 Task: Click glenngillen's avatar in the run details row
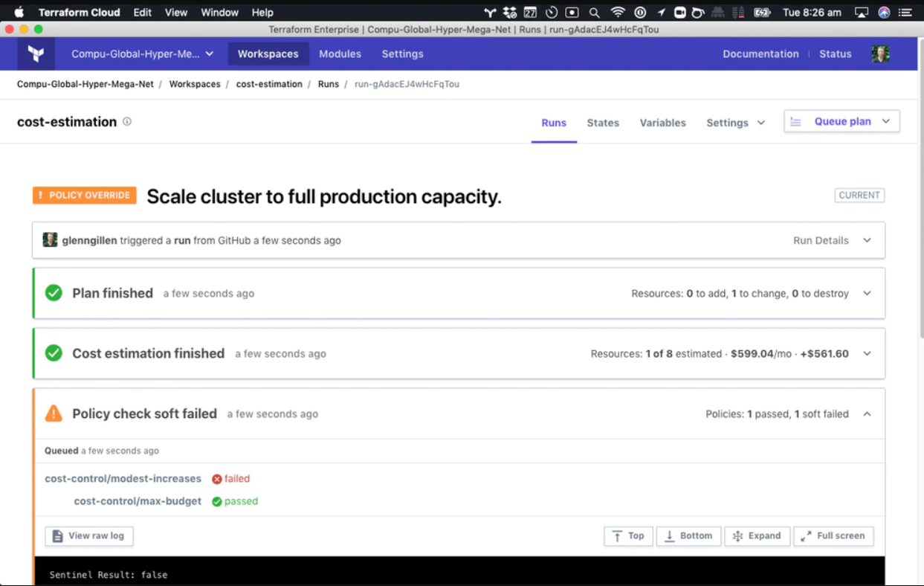pos(50,239)
